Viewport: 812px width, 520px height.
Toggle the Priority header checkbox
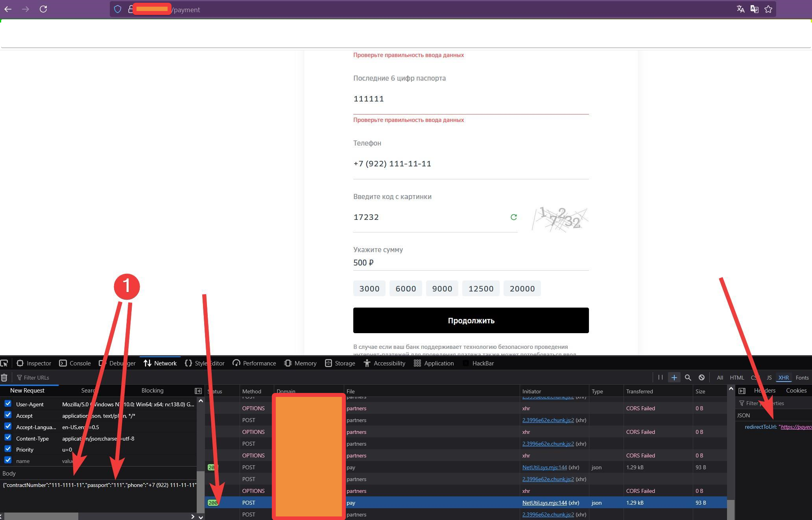coord(8,449)
